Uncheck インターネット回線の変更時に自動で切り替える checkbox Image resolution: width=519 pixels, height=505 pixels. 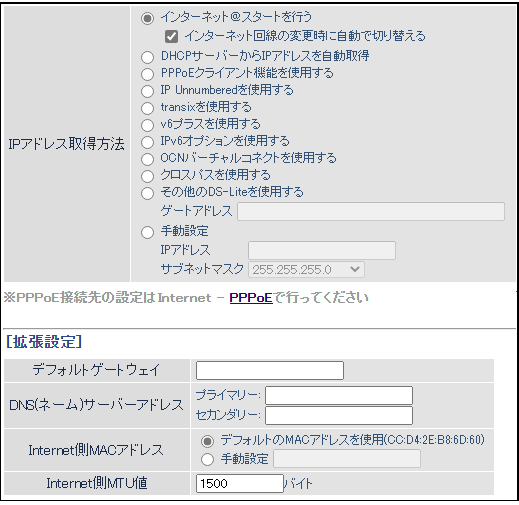171,36
